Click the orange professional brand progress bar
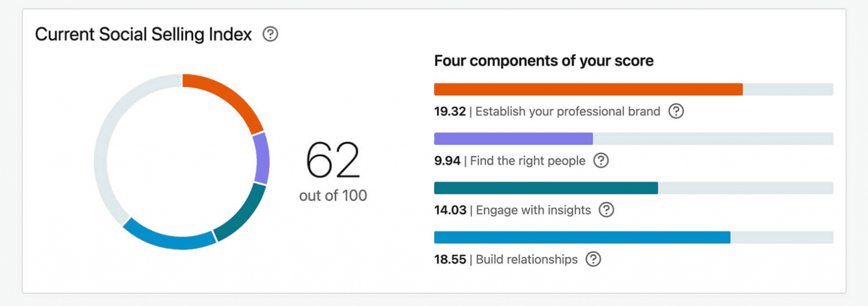This screenshot has height=306, width=868. click(x=588, y=89)
